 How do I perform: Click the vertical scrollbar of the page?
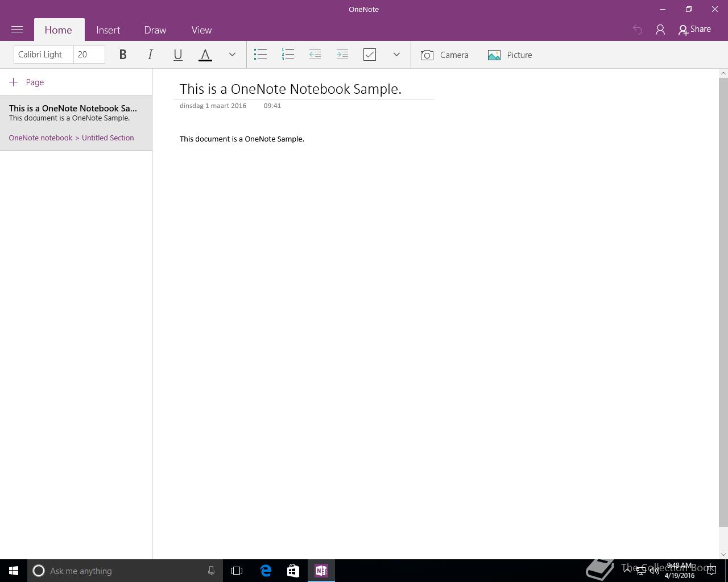tap(723, 301)
